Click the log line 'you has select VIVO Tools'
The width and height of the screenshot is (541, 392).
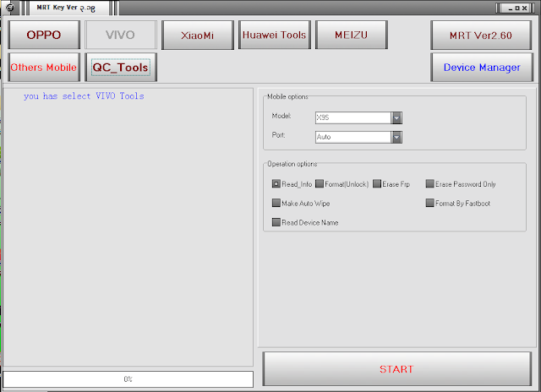tap(84, 96)
